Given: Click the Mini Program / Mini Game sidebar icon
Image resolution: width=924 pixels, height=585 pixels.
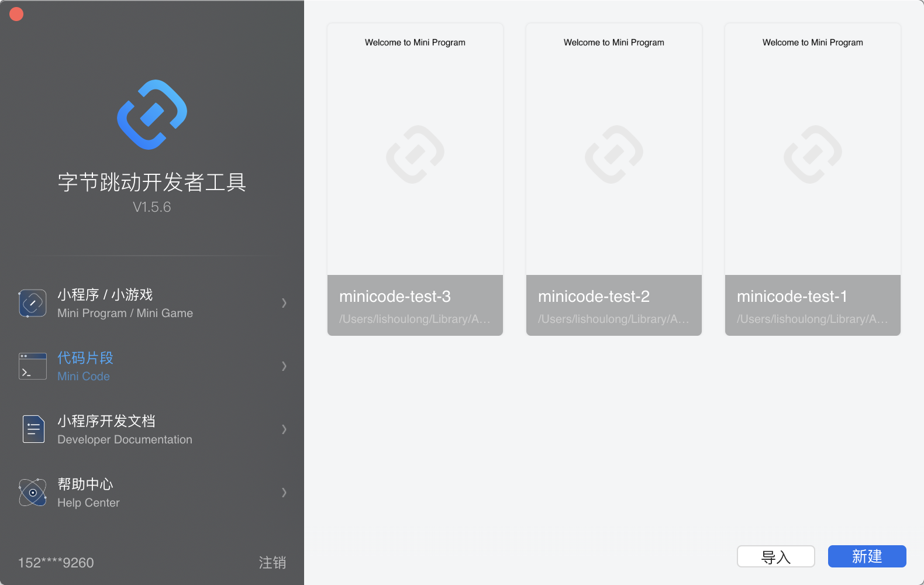Looking at the screenshot, I should (x=33, y=303).
